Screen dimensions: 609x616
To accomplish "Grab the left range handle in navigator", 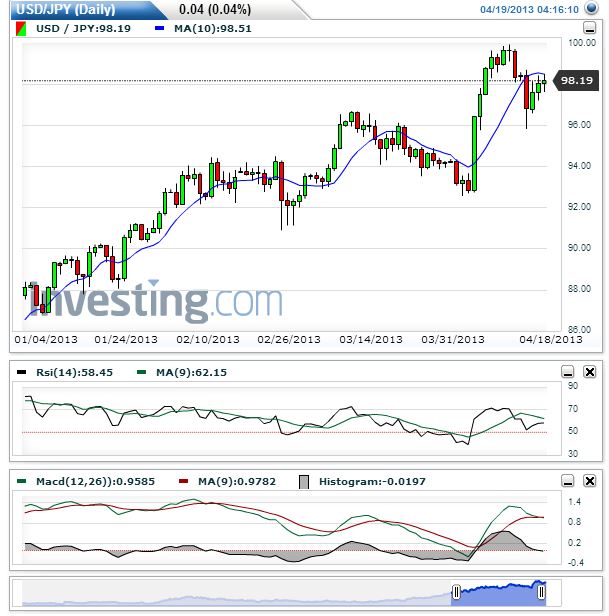I will 456,592.
